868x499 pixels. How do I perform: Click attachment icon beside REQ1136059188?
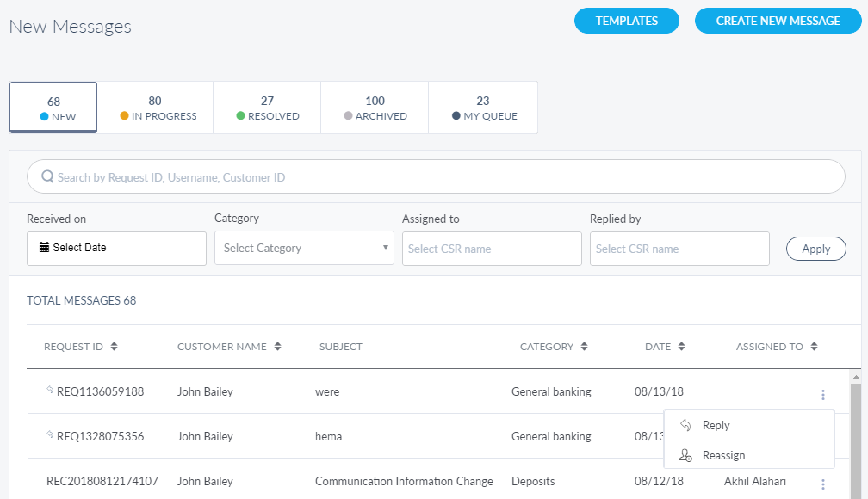[50, 391]
